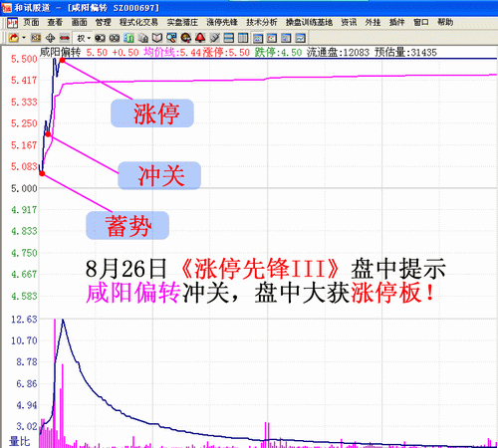Click the second chart window icon with red dot

click(272, 38)
